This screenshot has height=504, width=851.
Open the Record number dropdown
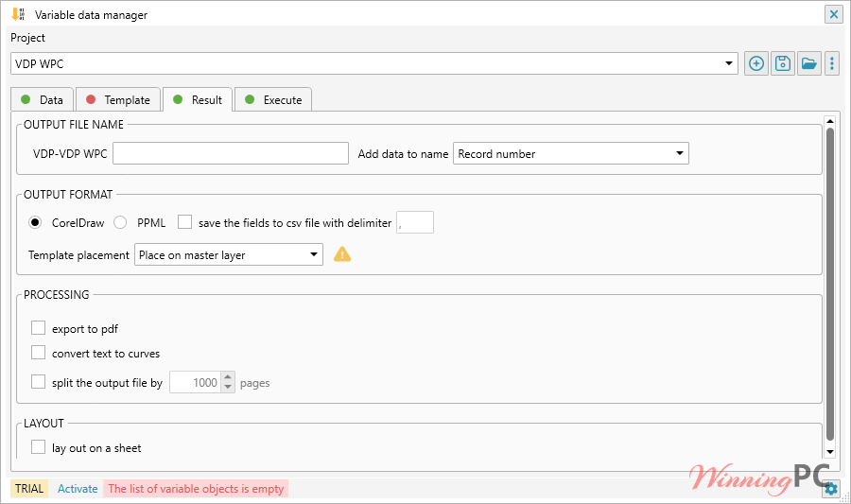click(x=680, y=153)
